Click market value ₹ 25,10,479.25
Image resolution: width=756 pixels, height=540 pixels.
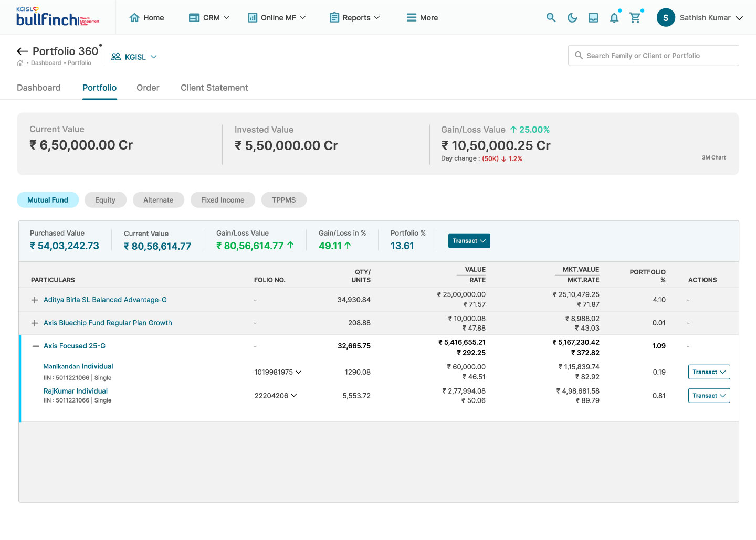click(x=576, y=294)
